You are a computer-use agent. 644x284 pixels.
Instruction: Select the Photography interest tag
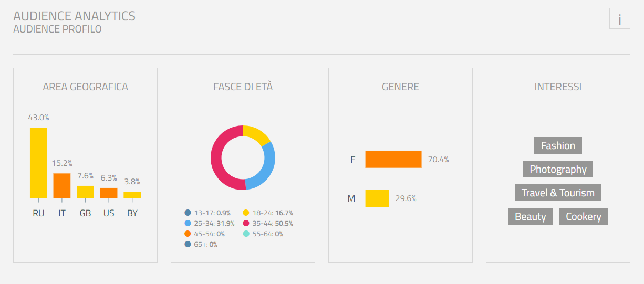[x=558, y=169]
